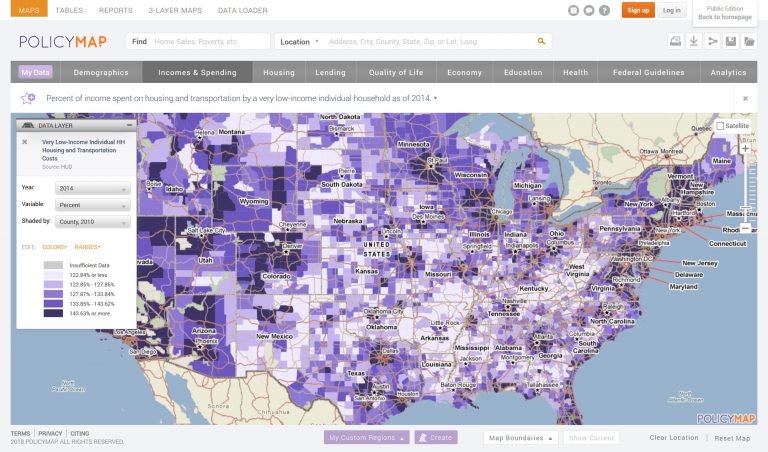Click the edit COLORS link
The image size is (768, 452).
[x=55, y=246]
